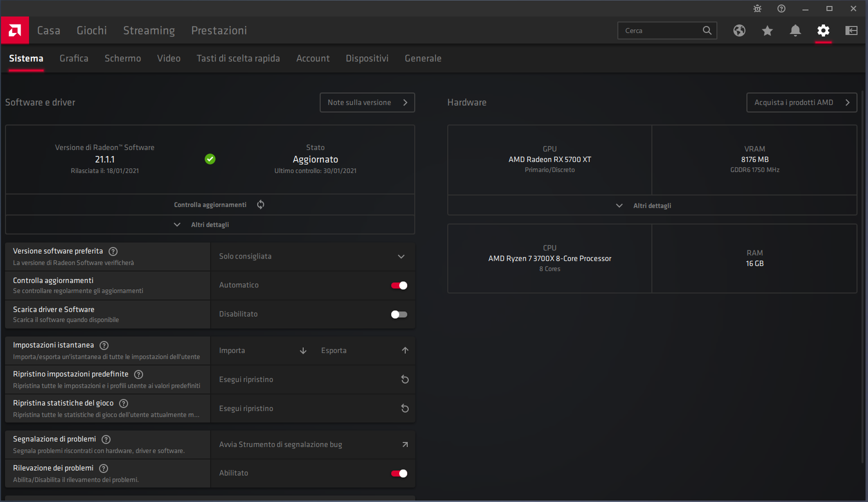Image resolution: width=868 pixels, height=502 pixels.
Task: Click the Aggiornato status text
Action: pyautogui.click(x=315, y=159)
